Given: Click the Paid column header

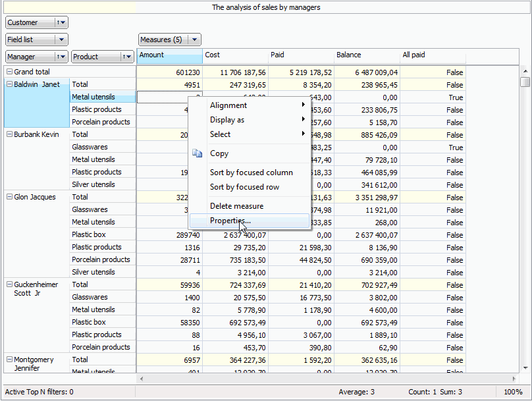Looking at the screenshot, I should click(302, 55).
